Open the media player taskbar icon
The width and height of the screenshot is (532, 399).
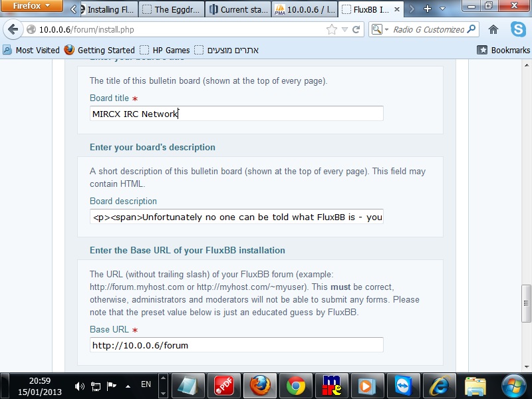[367, 386]
